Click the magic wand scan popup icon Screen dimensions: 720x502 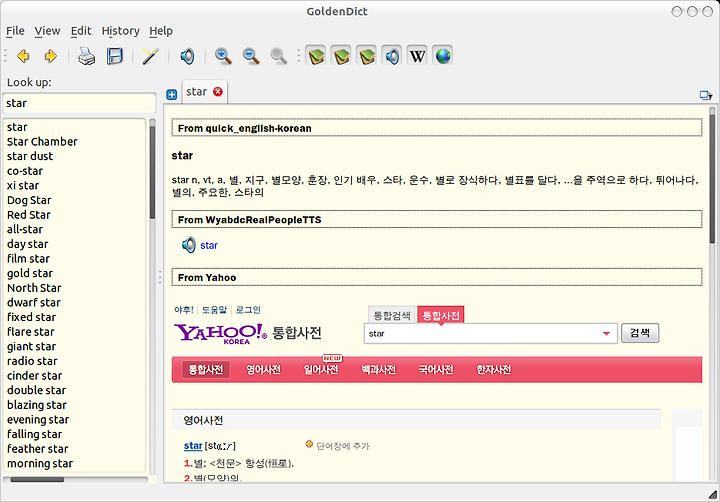pos(151,56)
